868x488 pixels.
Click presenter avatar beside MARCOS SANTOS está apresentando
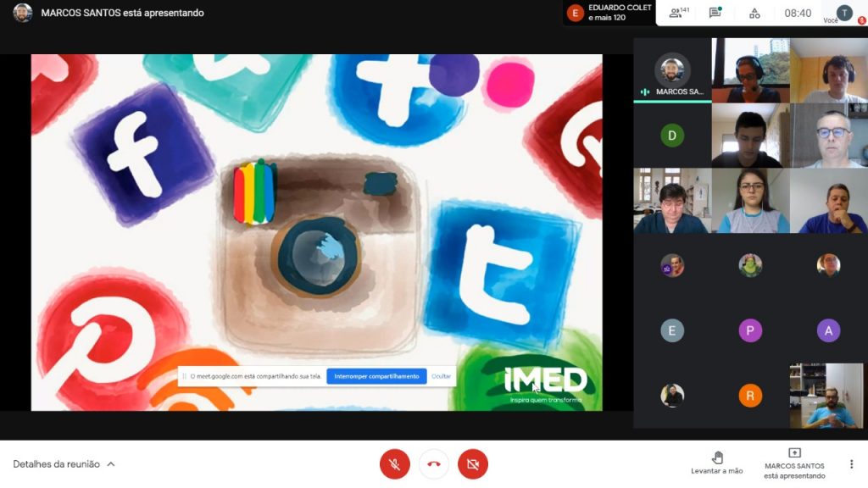22,13
